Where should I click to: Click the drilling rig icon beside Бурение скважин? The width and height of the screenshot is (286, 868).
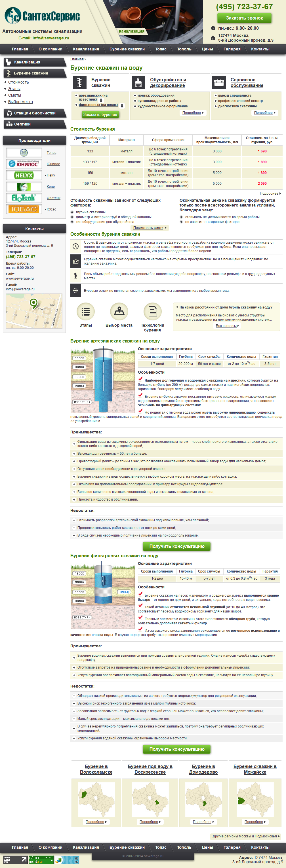click(79, 82)
